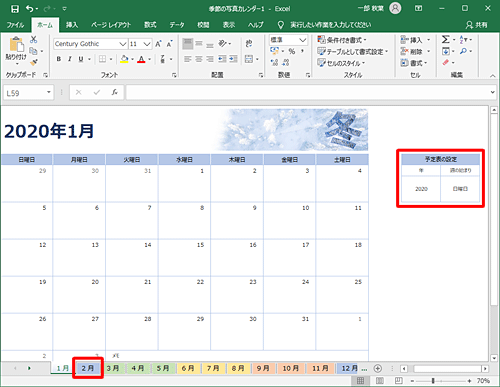This screenshot has width=500, height=387.
Task: Increase font size with the larger A icon
Action: [158, 44]
